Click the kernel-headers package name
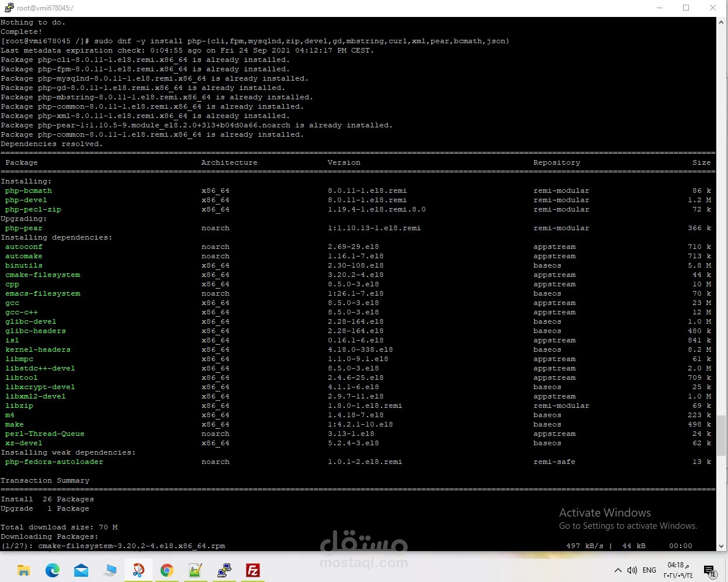This screenshot has height=582, width=728. coord(38,349)
